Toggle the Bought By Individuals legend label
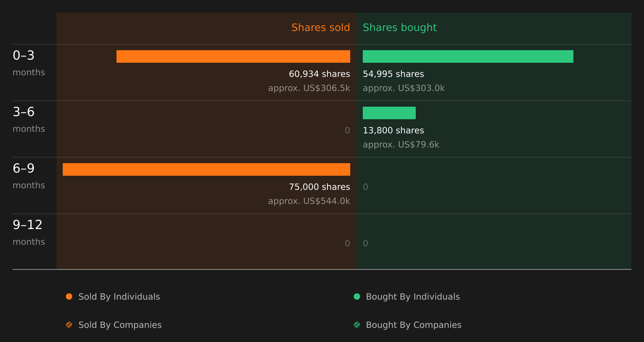This screenshot has width=644, height=342. (413, 297)
